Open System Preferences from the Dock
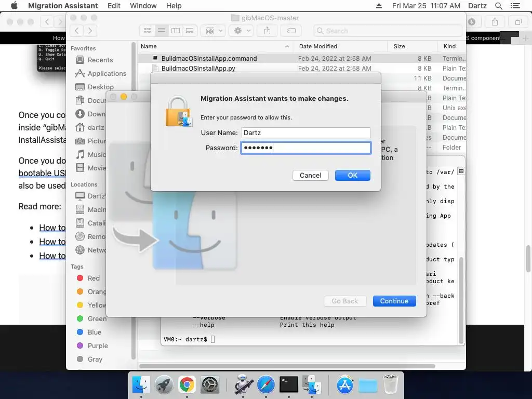Screen dimensions: 532x399 (x=210, y=385)
